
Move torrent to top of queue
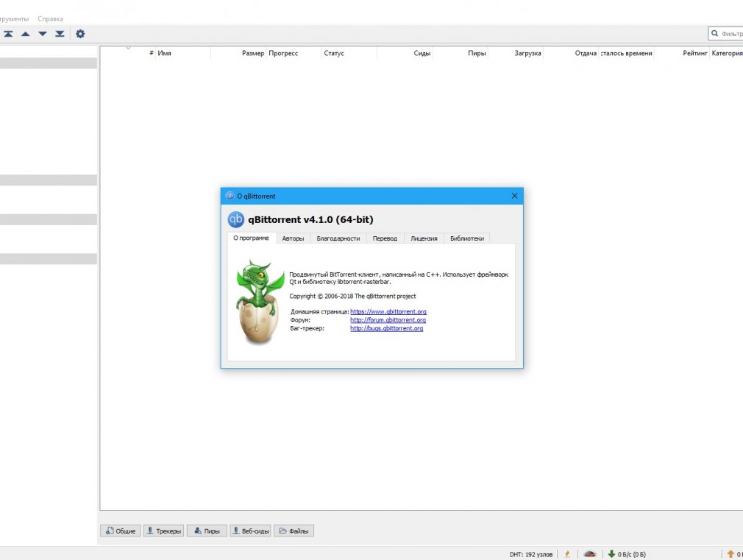click(x=8, y=34)
